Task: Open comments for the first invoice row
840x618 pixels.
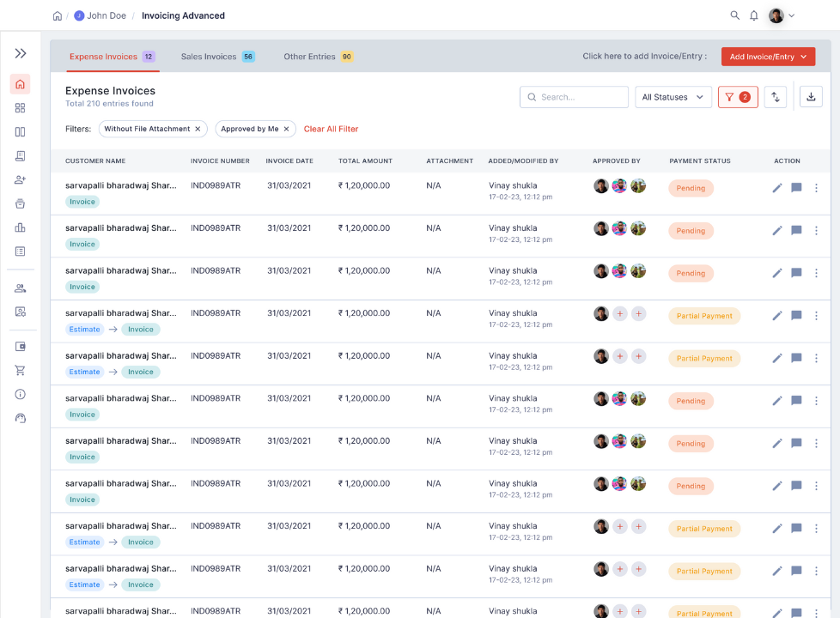Action: 796,188
